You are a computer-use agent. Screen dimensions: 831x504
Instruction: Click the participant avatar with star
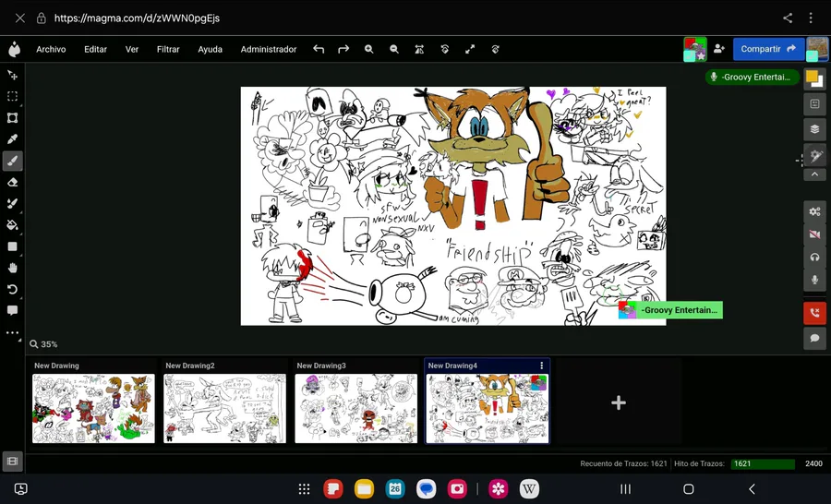pos(694,49)
